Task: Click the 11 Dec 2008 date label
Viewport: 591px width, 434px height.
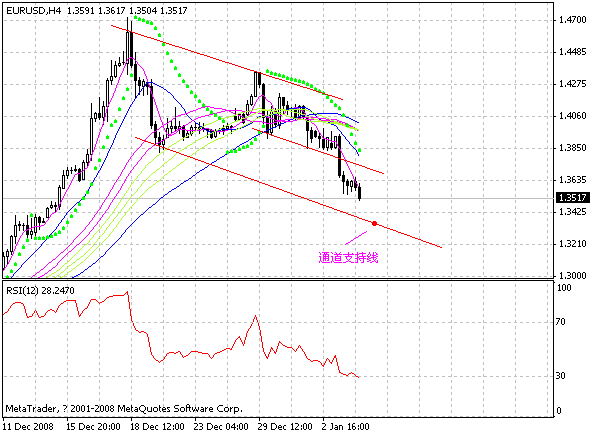Action: click(28, 427)
